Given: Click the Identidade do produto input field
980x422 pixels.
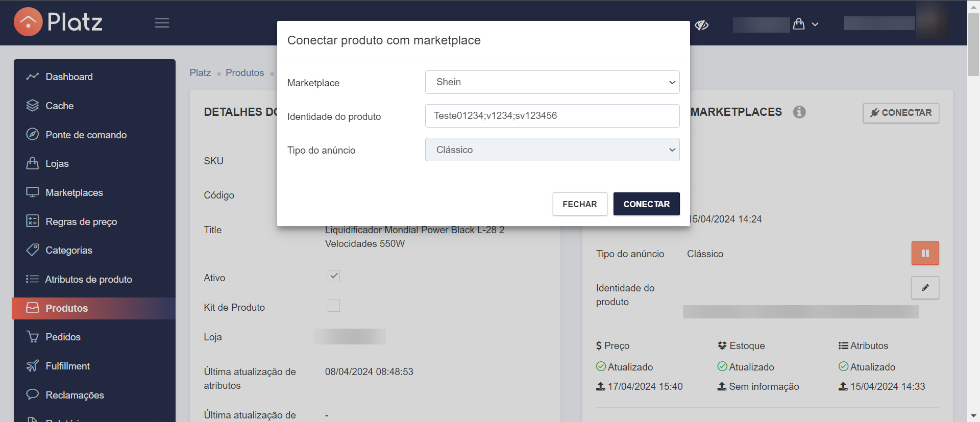Looking at the screenshot, I should tap(552, 116).
